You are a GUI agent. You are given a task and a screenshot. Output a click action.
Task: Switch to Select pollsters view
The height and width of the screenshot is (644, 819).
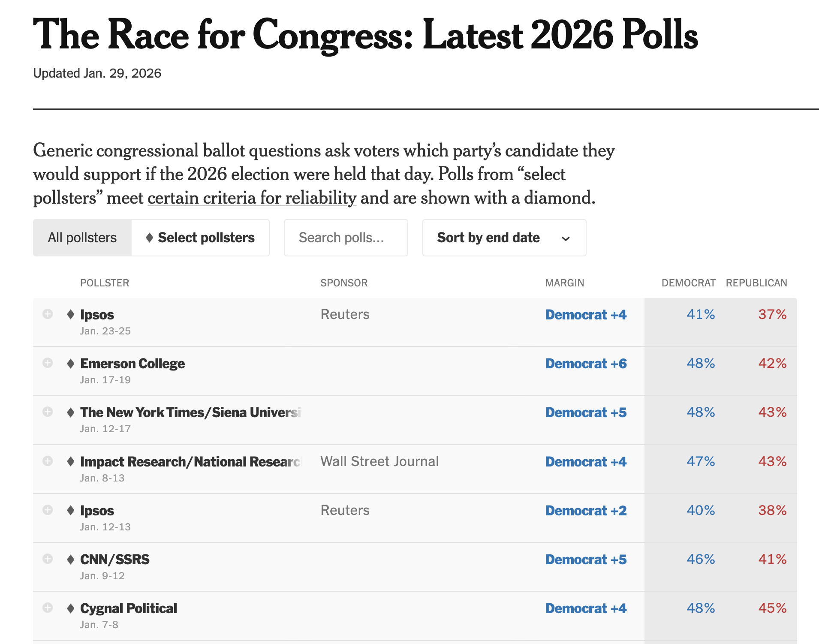(200, 238)
